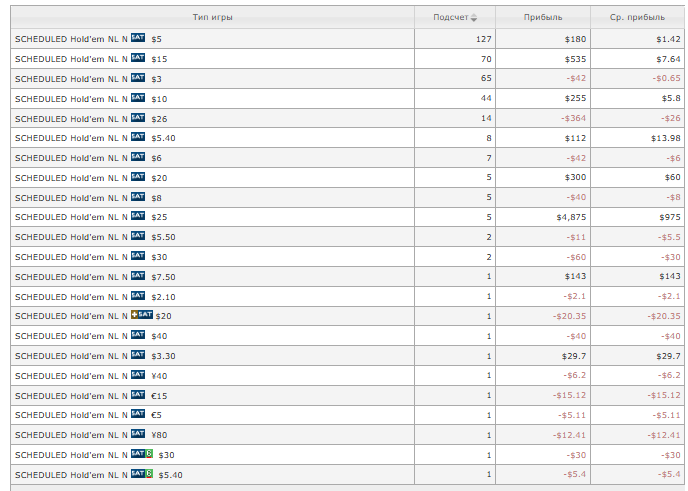Screen dimensions: 688x491
Task: Select the profit cell showing -$11
Action: pos(543,237)
